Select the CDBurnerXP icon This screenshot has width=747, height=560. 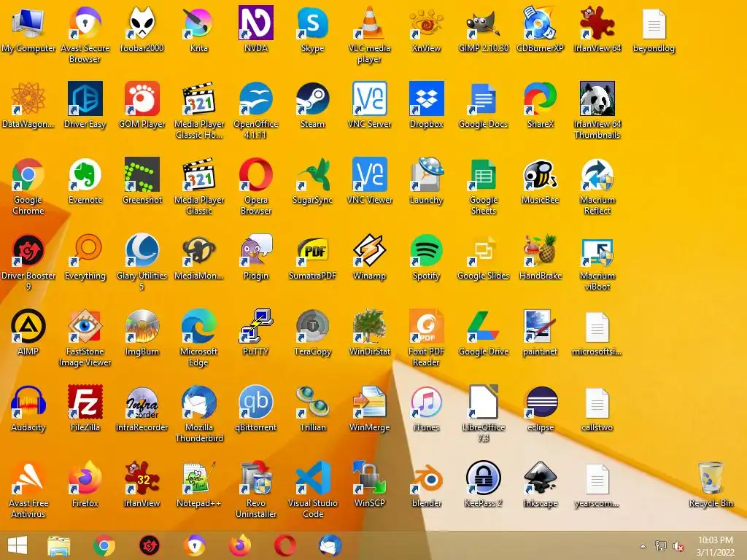click(540, 23)
